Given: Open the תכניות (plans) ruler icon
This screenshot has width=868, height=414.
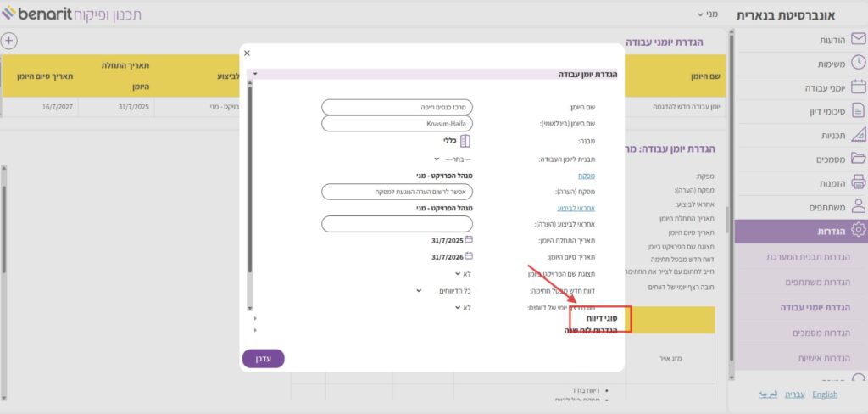Looking at the screenshot, I should 858,134.
